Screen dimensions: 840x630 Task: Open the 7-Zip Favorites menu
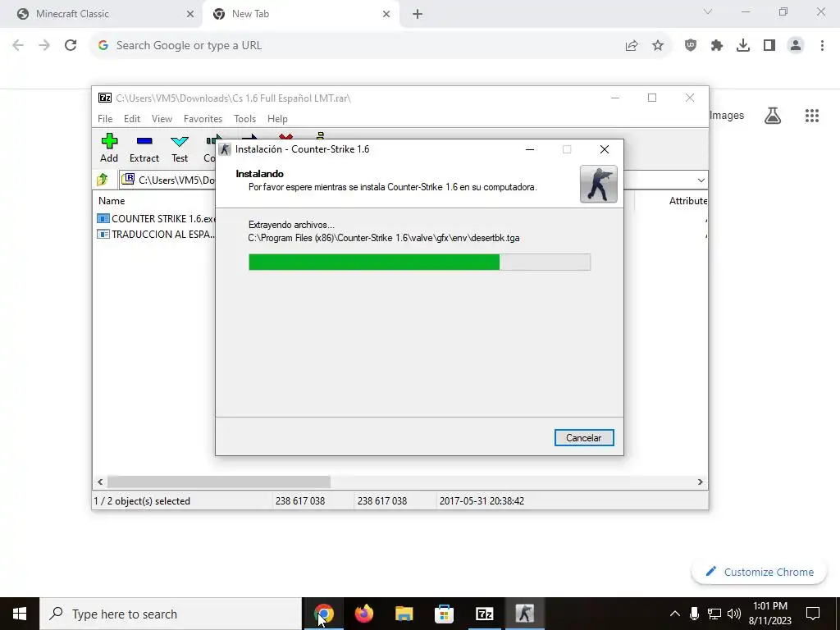click(203, 119)
